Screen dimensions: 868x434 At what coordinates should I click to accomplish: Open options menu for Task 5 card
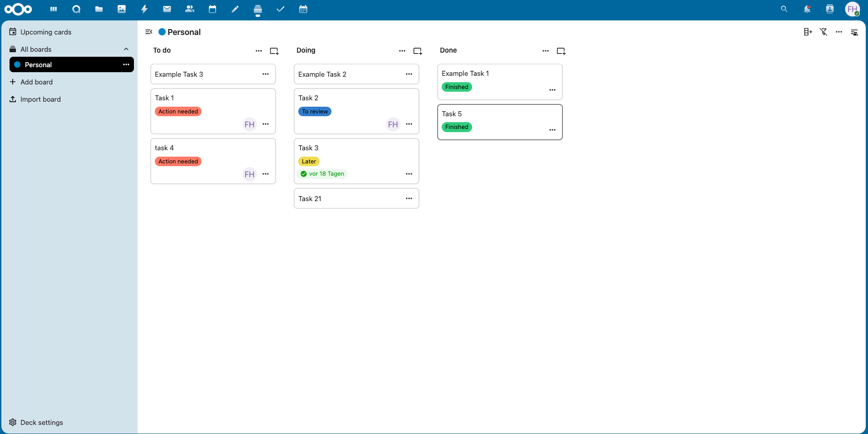[552, 130]
